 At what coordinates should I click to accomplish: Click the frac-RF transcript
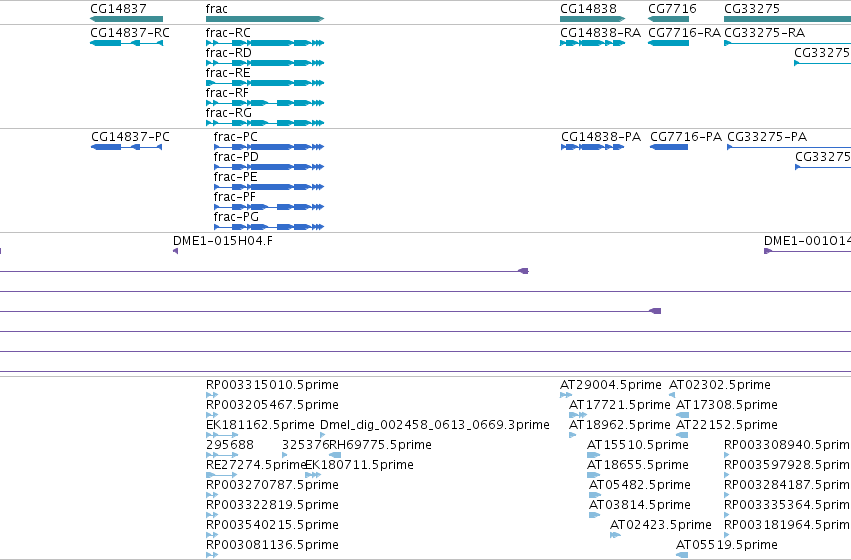tap(265, 103)
